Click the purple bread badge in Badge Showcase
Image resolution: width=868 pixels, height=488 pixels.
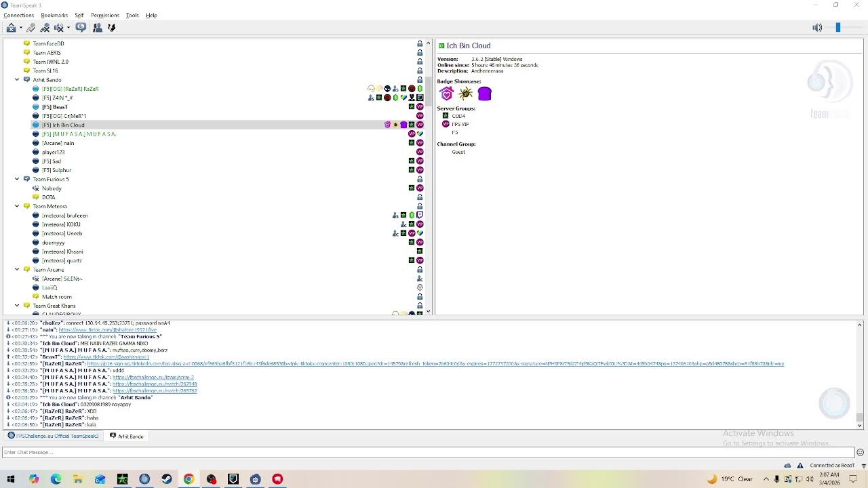[484, 94]
